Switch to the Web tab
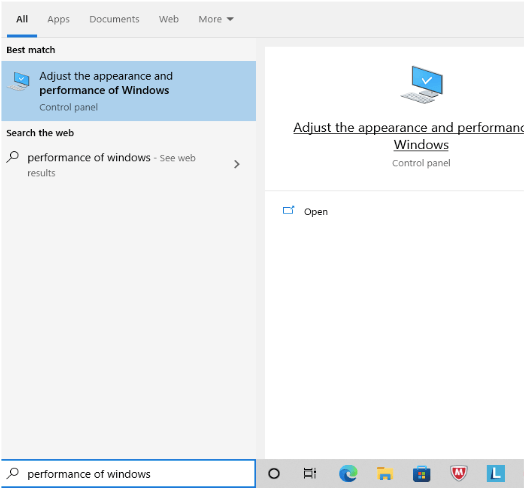The width and height of the screenshot is (524, 489). pyautogui.click(x=169, y=19)
